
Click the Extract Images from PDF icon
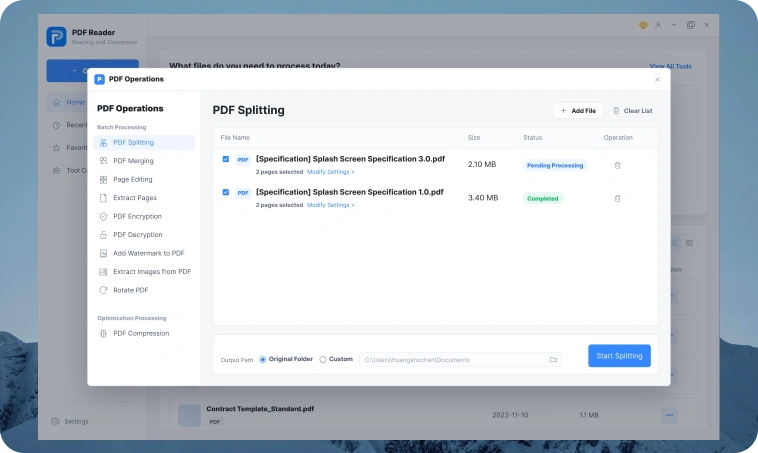(103, 272)
